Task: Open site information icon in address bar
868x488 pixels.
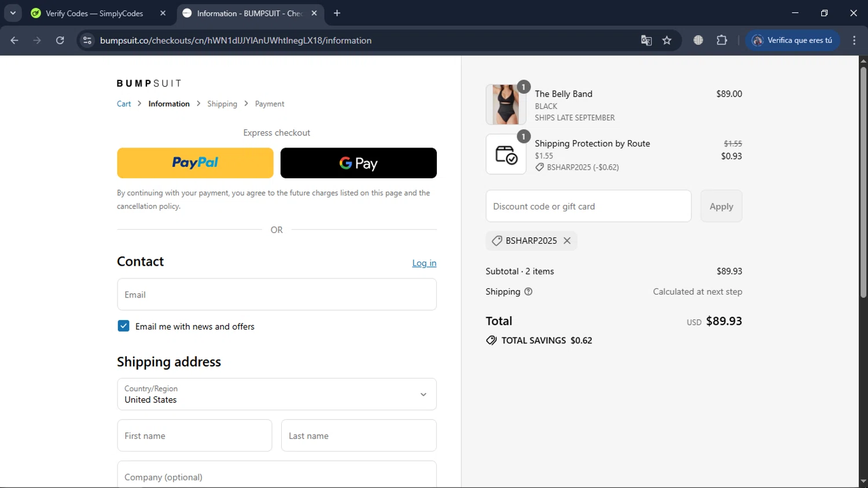Action: [x=87, y=41]
